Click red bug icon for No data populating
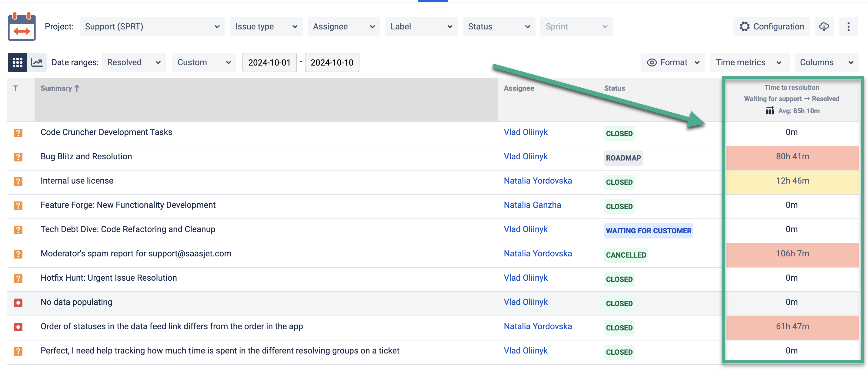This screenshot has width=868, height=372. [x=18, y=303]
